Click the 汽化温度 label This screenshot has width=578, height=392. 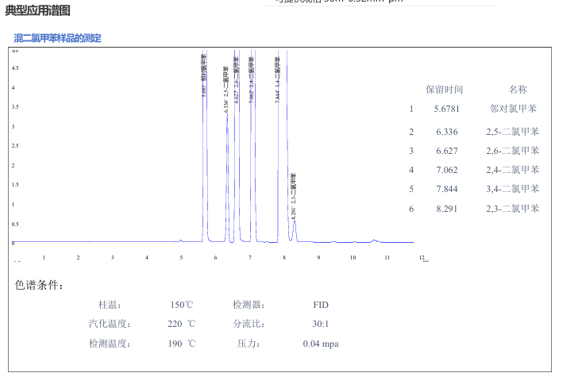pos(110,324)
